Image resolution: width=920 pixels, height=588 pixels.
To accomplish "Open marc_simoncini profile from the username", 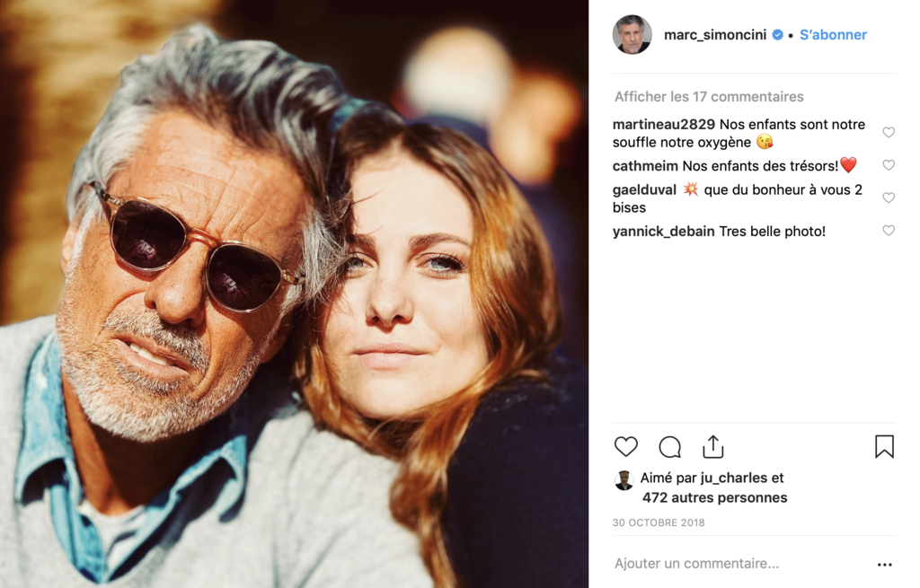I will tap(715, 35).
